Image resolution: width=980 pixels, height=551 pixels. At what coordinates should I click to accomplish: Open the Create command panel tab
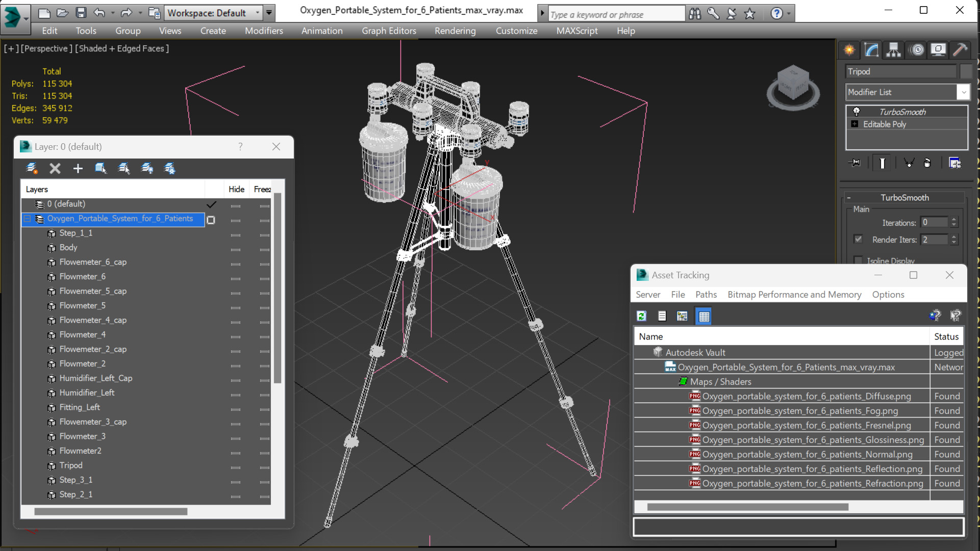[x=849, y=50]
